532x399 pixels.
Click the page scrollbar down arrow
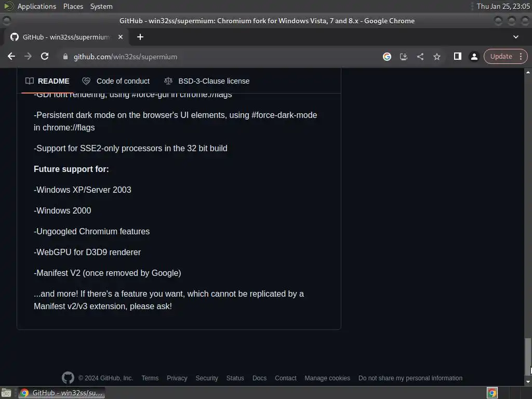528,382
